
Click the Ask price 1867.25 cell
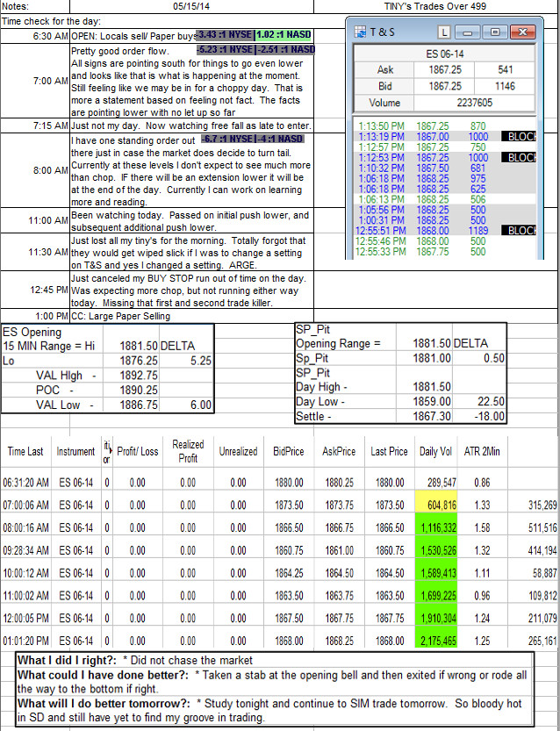click(444, 70)
